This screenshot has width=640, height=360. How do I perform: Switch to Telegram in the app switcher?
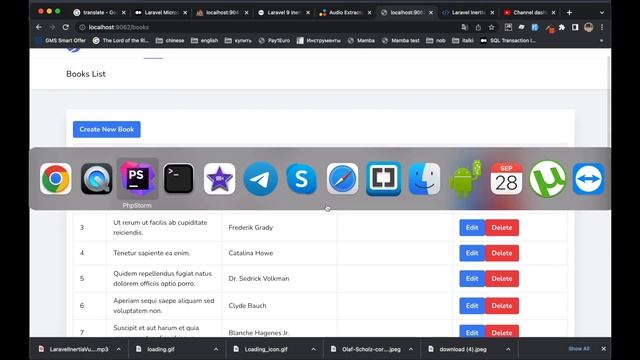[x=260, y=179]
